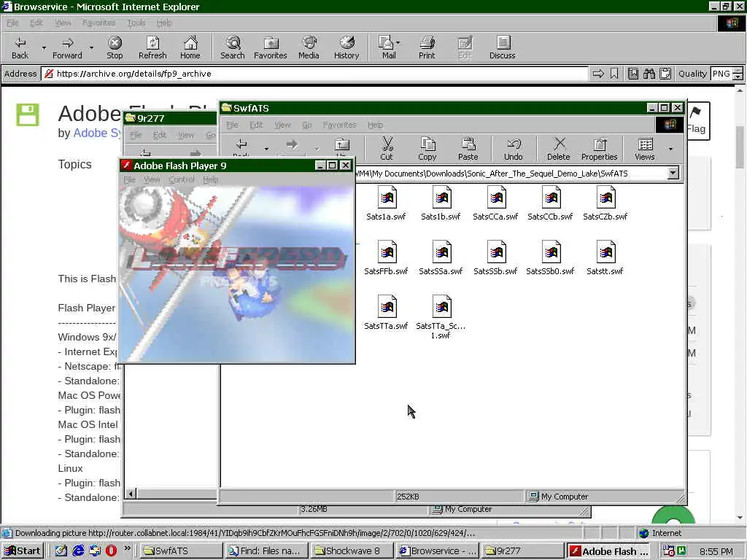The image size is (747, 560).
Task: Open Go menu in SwfATS window
Action: pos(307,125)
